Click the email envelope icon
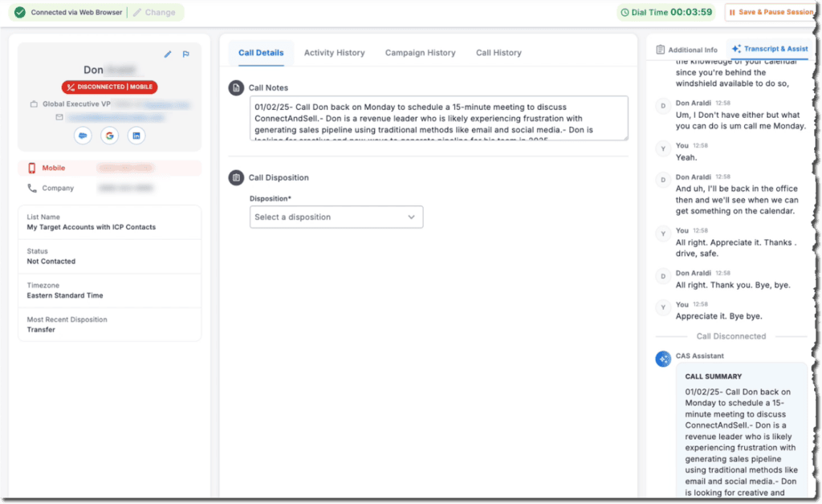This screenshot has width=822, height=504. pyautogui.click(x=59, y=117)
